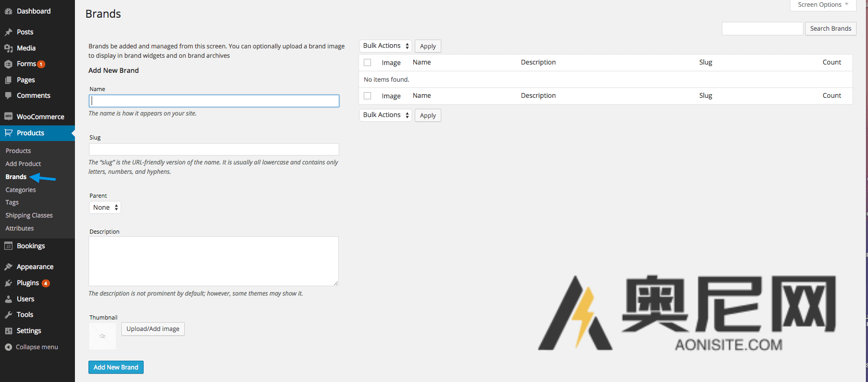Click the Plugins update count badge
This screenshot has width=868, height=382.
coord(46,283)
